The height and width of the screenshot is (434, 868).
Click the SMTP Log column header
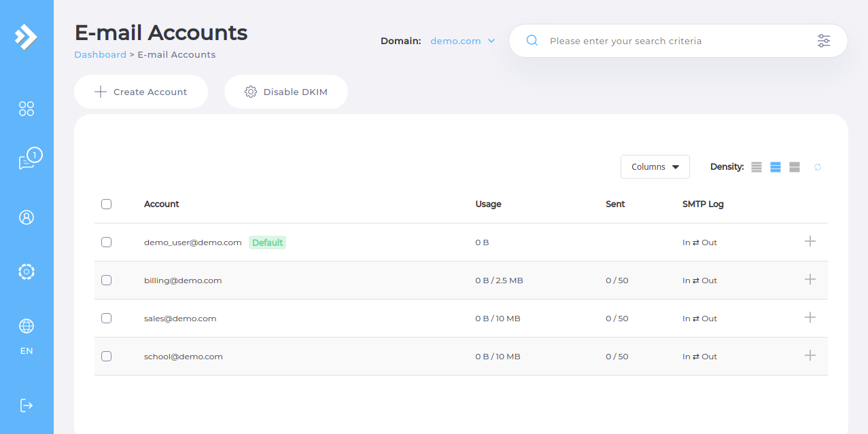703,204
